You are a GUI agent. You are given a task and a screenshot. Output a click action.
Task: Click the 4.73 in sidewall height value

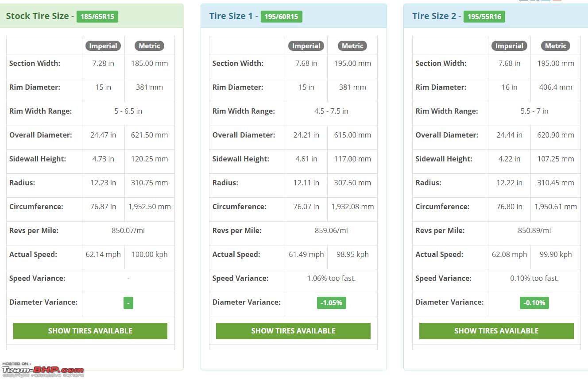click(103, 159)
